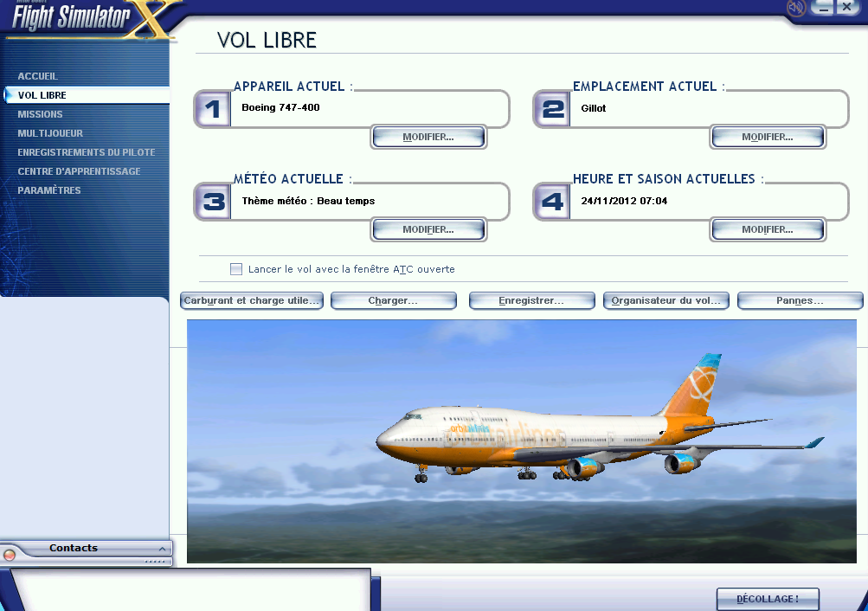Click MODIFIER under Emplacement actuel
Viewport: 868px width, 611px height.
768,138
